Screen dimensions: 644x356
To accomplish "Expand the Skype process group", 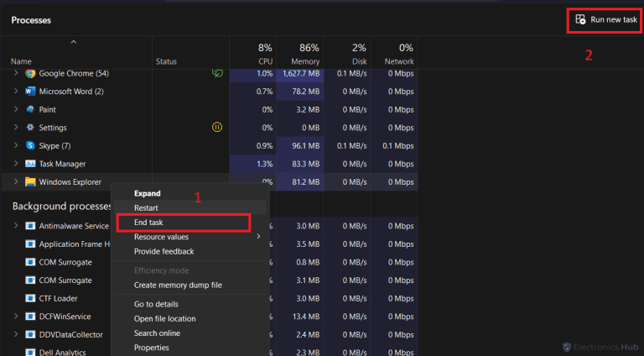I will [16, 146].
